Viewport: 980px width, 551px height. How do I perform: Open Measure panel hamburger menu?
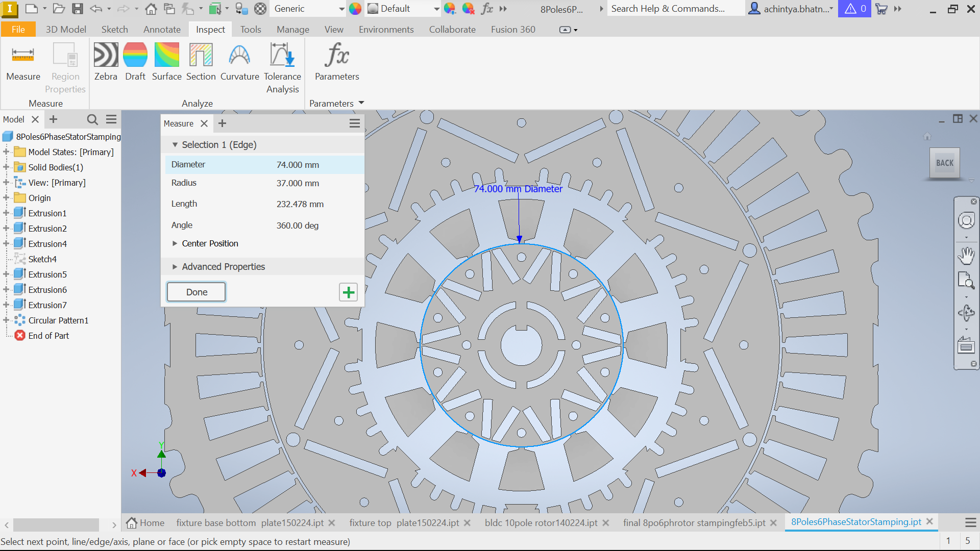[x=355, y=123]
